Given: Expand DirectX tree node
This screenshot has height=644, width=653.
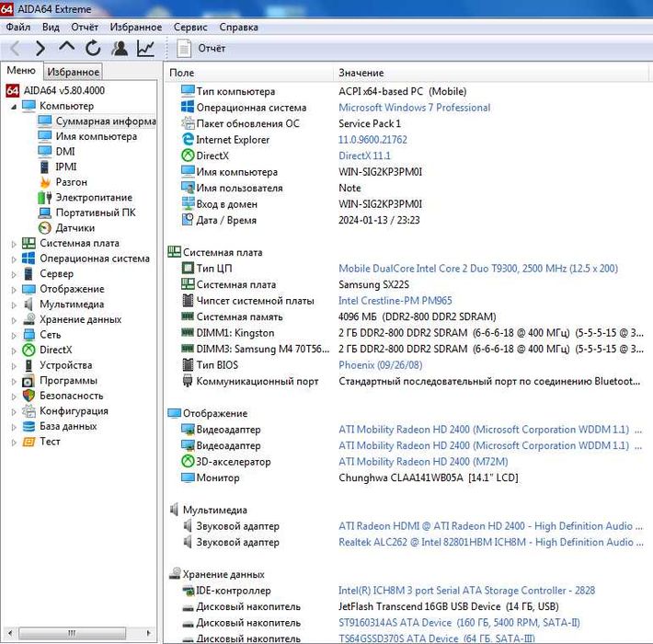Looking at the screenshot, I should point(14,351).
